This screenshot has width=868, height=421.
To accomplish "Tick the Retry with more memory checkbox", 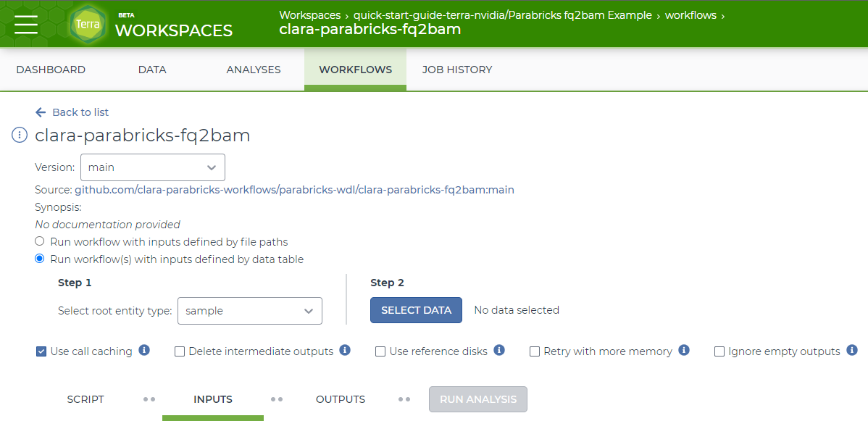I will coord(535,351).
